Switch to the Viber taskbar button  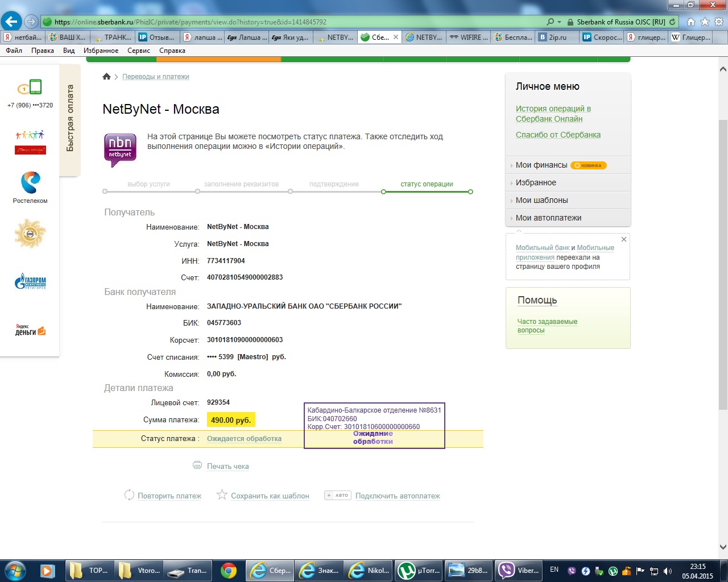519,571
